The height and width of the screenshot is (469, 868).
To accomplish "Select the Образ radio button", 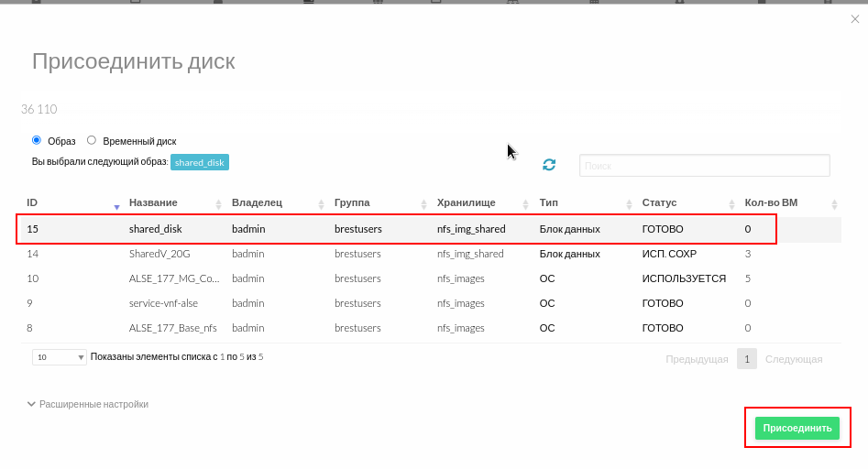I will (37, 140).
